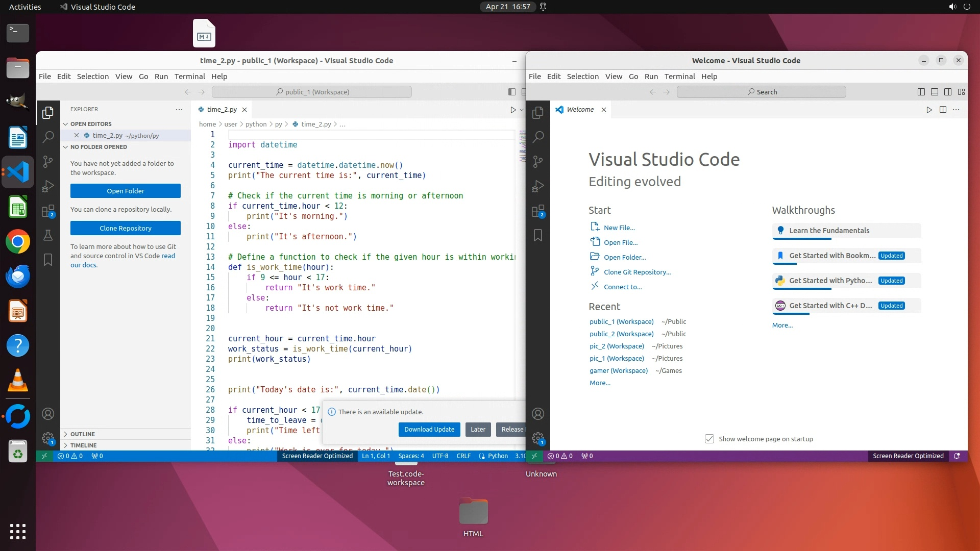Collapse the OPEN EDITORS section

point(91,124)
